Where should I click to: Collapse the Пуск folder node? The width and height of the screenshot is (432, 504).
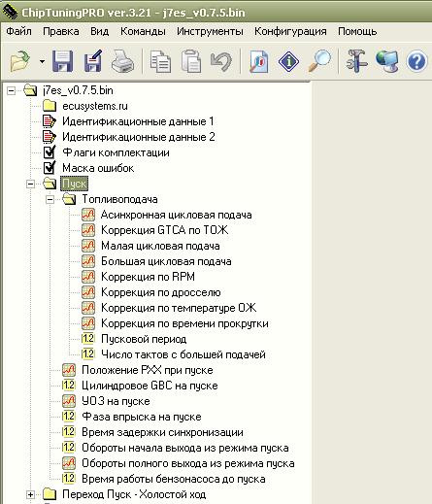[30, 184]
